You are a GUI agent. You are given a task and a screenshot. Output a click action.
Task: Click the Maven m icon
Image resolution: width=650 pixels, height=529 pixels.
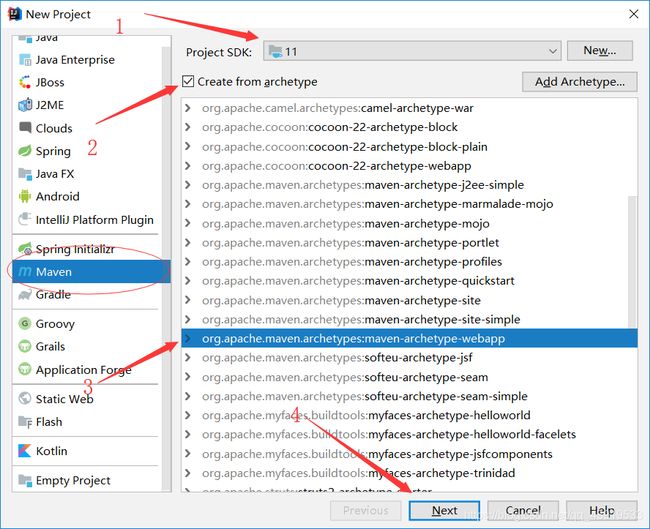(x=25, y=272)
